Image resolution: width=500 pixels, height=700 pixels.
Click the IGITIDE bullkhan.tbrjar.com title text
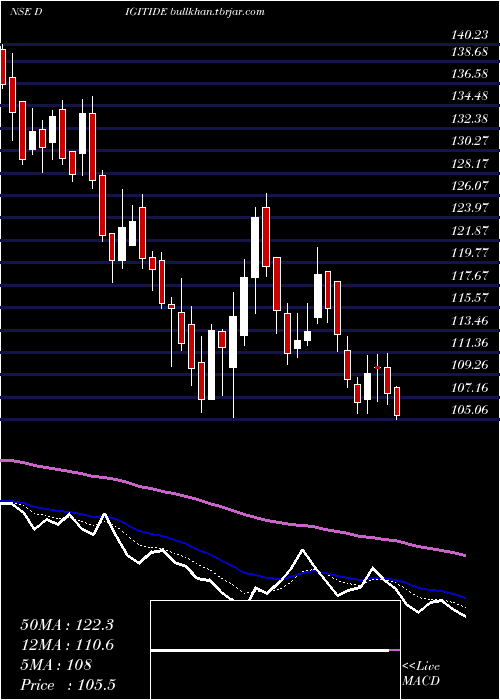[x=195, y=12]
